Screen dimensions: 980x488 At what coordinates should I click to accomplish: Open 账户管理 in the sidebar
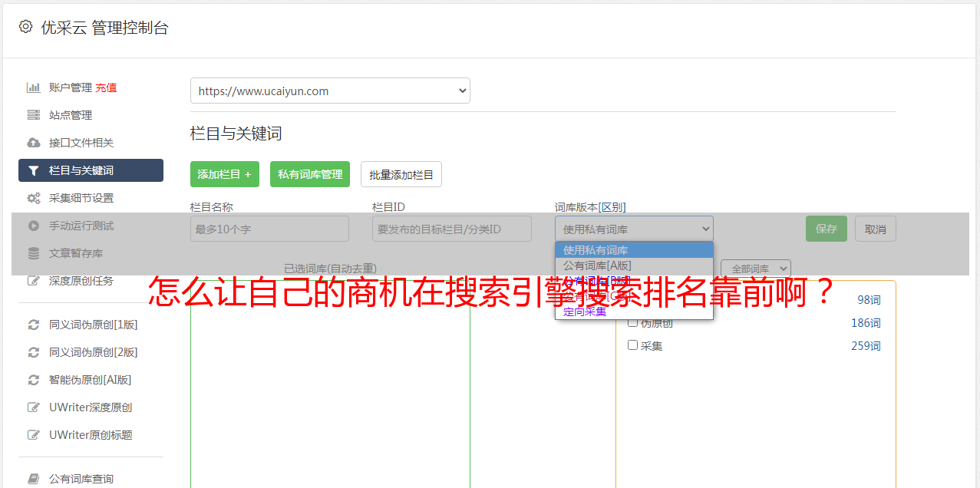[71, 87]
